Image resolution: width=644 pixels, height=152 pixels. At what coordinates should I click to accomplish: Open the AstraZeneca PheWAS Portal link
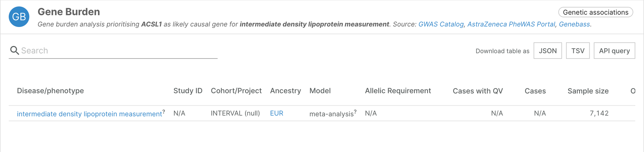coord(511,24)
